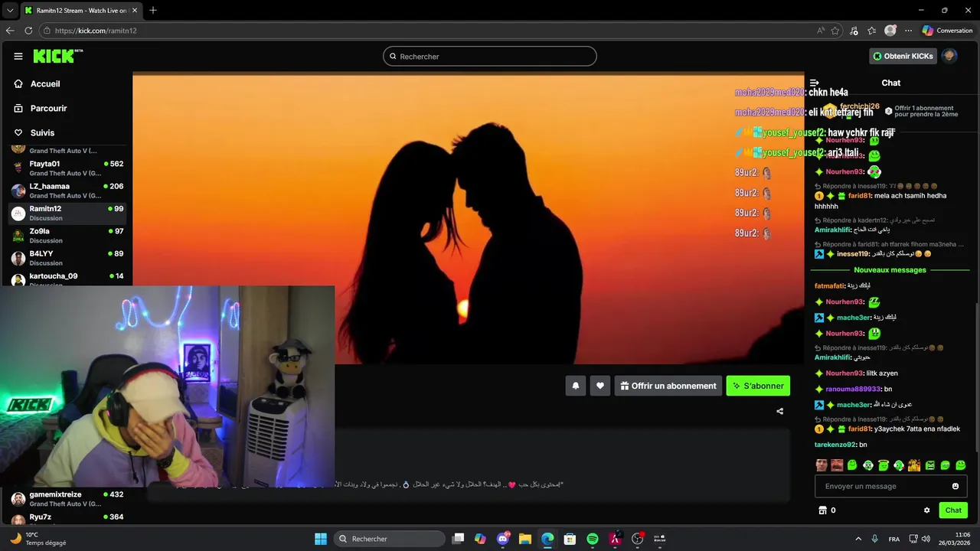Click the notification bell button
980x551 pixels.
(576, 386)
